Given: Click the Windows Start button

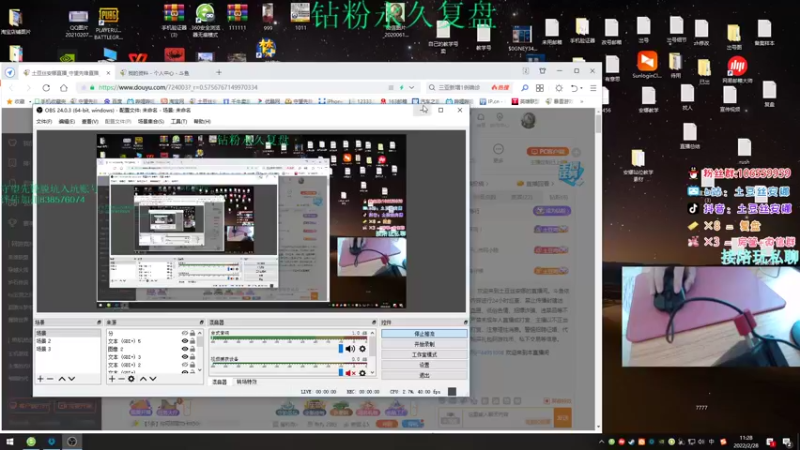Looking at the screenshot, I should click(10, 442).
